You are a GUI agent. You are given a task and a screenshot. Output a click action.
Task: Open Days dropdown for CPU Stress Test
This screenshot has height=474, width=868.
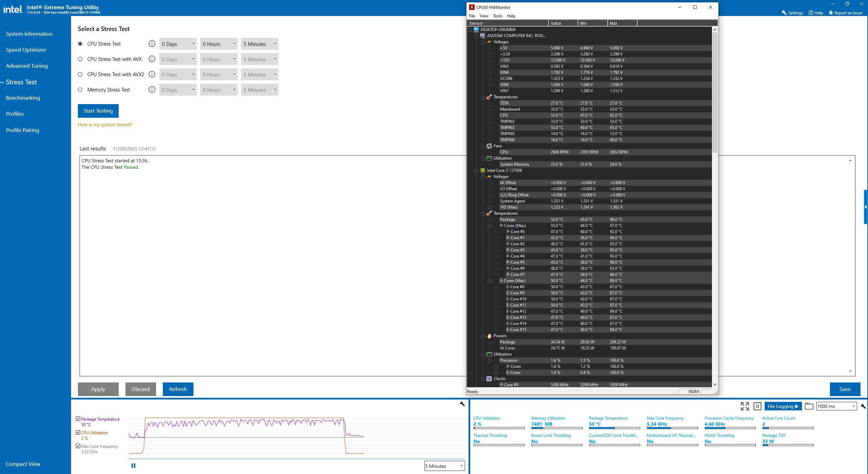(x=178, y=44)
